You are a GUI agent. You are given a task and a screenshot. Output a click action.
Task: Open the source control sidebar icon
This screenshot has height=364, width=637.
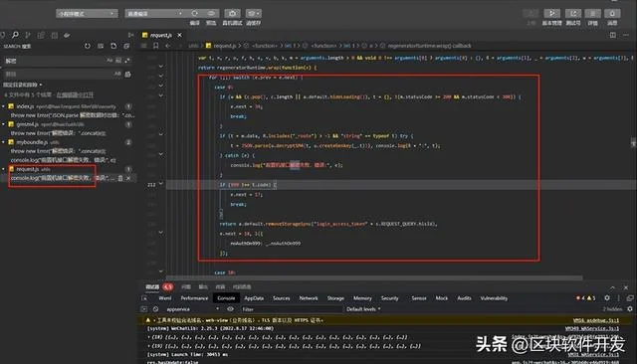28,35
